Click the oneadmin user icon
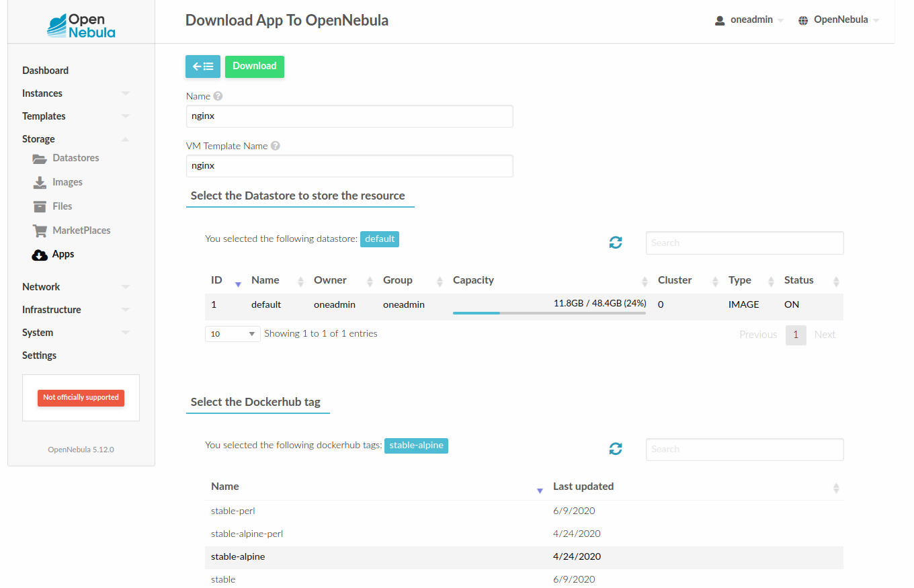 pyautogui.click(x=720, y=21)
